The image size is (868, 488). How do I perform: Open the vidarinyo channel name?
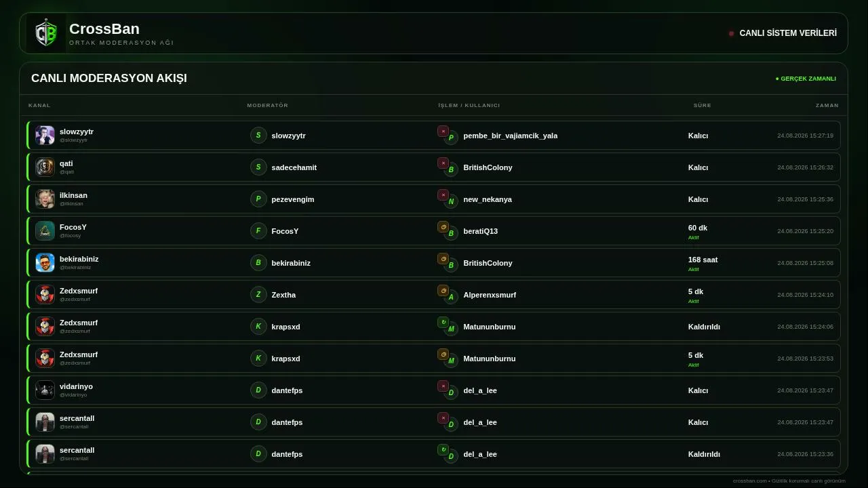point(76,386)
